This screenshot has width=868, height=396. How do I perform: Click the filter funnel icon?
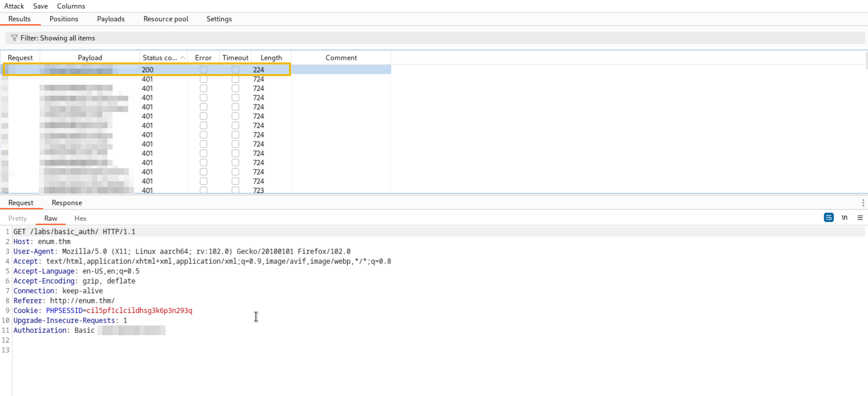[x=14, y=38]
